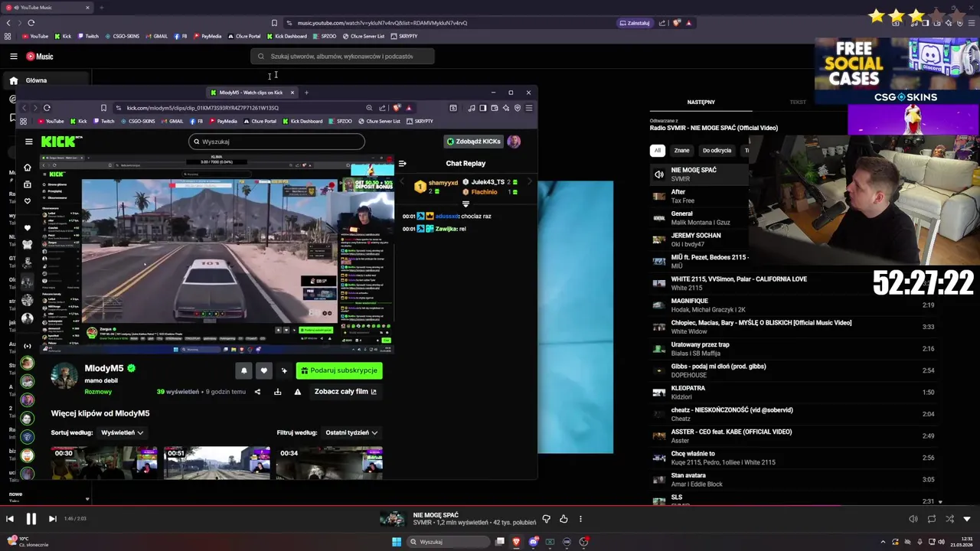Open the 00:30 clip thumbnail
Viewport: 980px width, 551px height.
104,463
